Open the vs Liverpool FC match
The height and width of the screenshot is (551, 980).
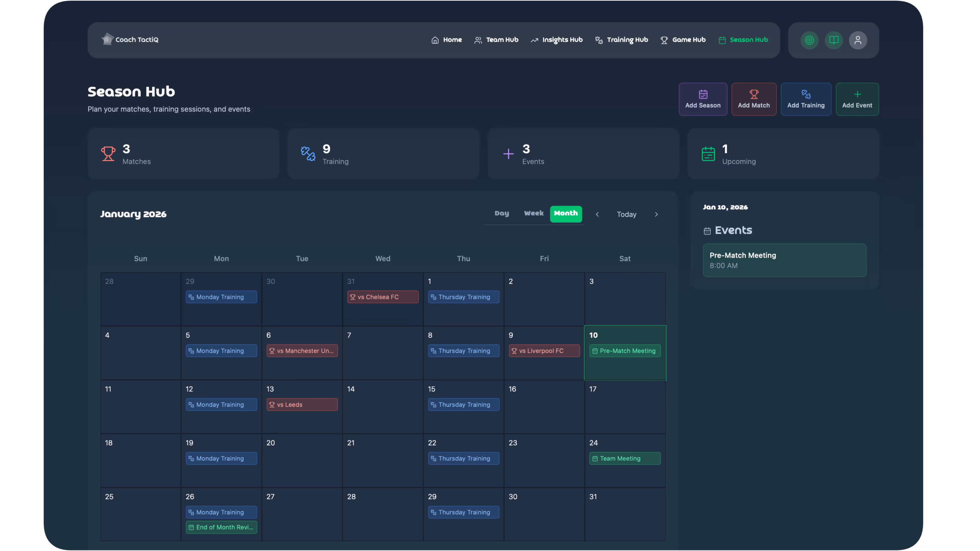[544, 350]
